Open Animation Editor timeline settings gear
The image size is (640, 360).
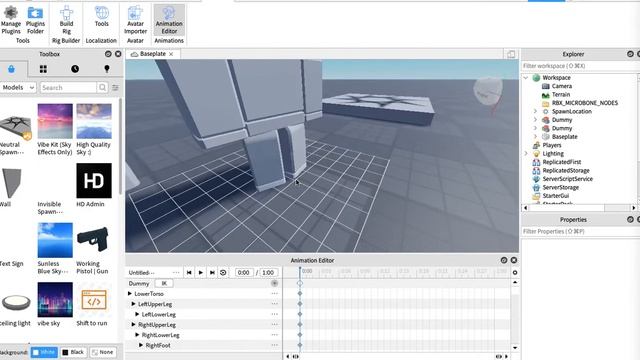pyautogui.click(x=515, y=273)
